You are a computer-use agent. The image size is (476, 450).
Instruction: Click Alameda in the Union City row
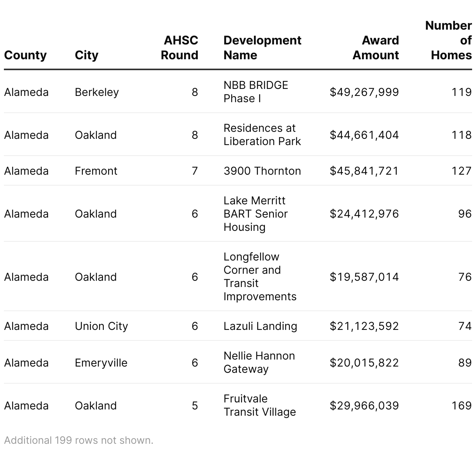click(x=26, y=326)
